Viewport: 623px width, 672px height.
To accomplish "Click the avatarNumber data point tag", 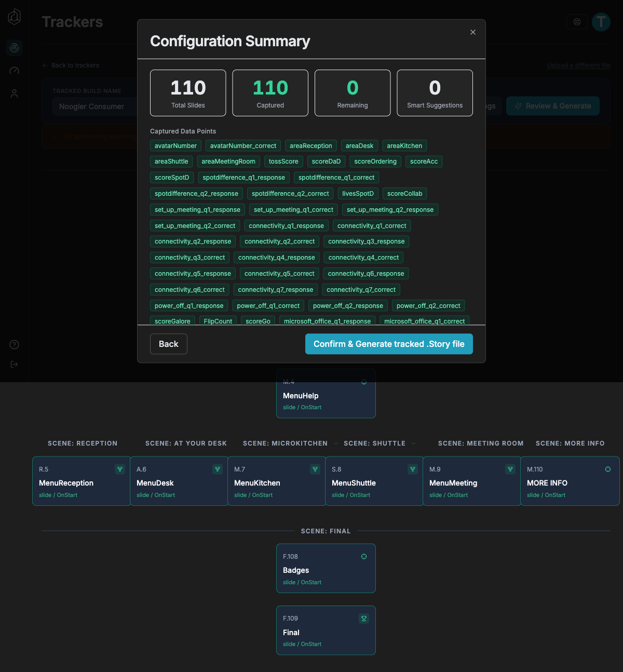I will point(175,146).
